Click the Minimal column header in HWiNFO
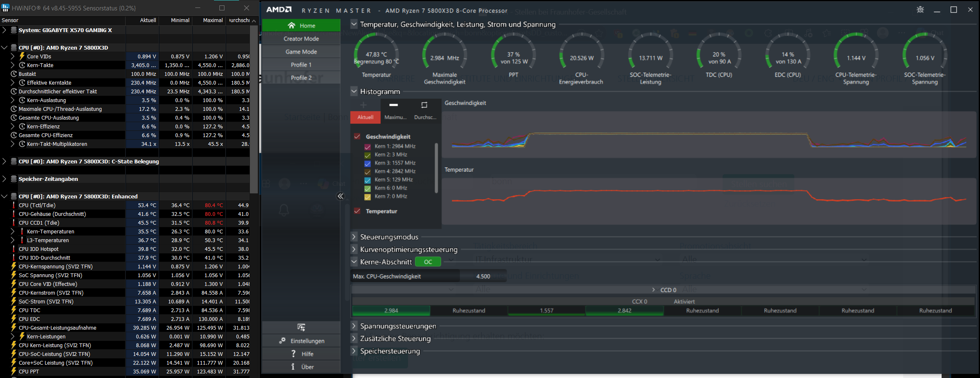This screenshot has width=980, height=378. 176,20
